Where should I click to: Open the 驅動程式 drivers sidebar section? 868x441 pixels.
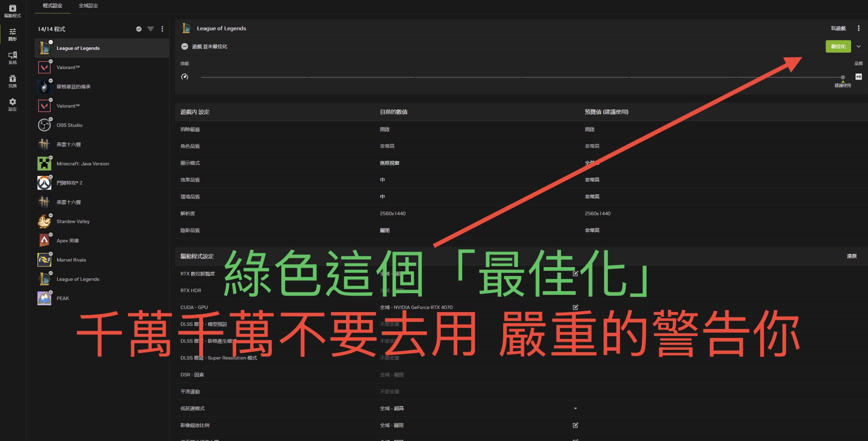click(x=12, y=11)
